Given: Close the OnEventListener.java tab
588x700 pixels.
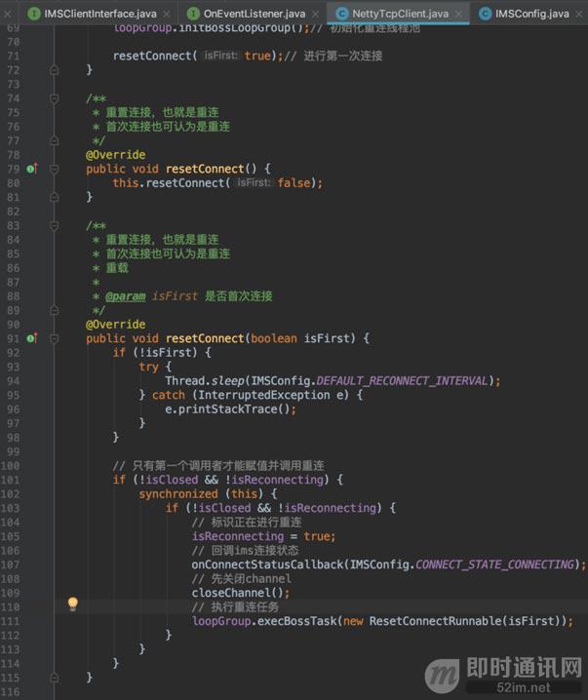Looking at the screenshot, I should pos(316,15).
